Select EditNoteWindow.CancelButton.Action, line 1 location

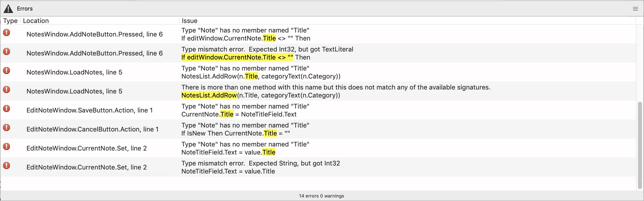pos(92,129)
